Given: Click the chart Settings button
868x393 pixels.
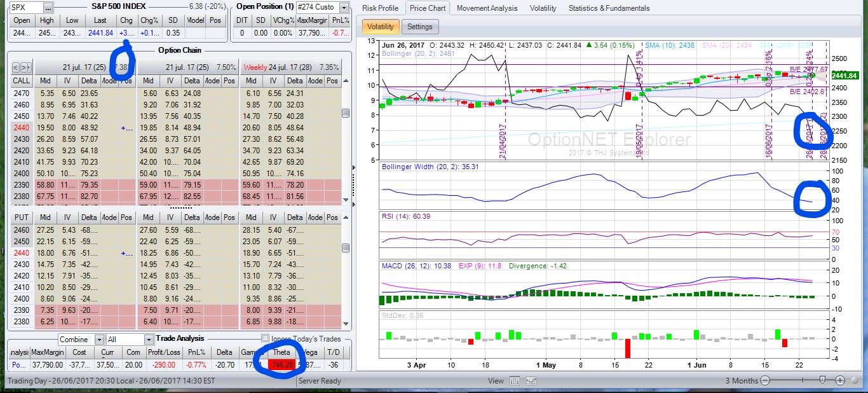Looking at the screenshot, I should tap(419, 27).
